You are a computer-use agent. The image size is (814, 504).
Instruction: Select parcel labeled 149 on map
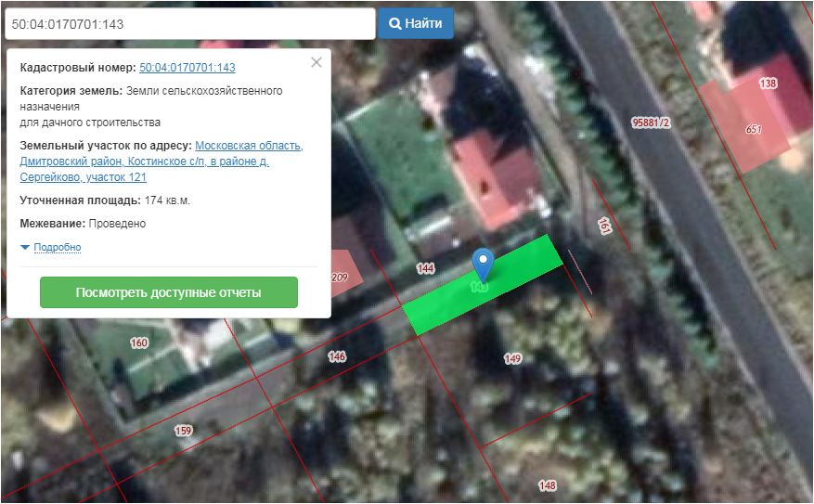pyautogui.click(x=512, y=358)
